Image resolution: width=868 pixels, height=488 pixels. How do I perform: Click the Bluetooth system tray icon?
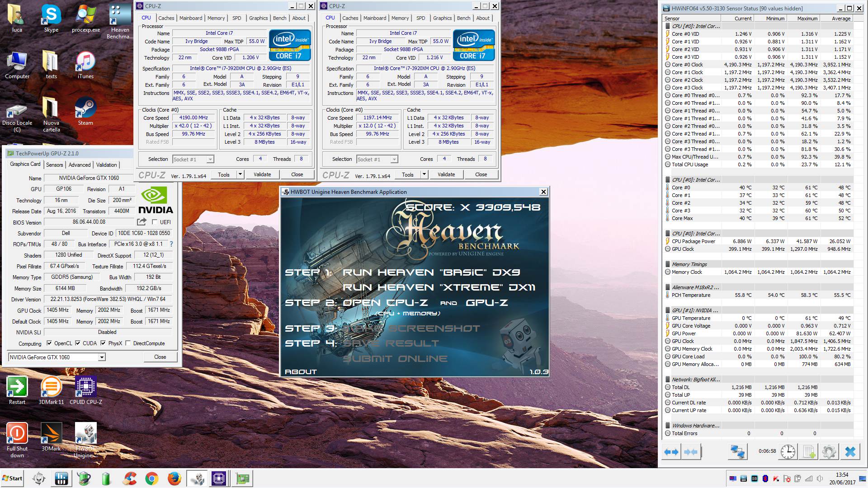(765, 479)
